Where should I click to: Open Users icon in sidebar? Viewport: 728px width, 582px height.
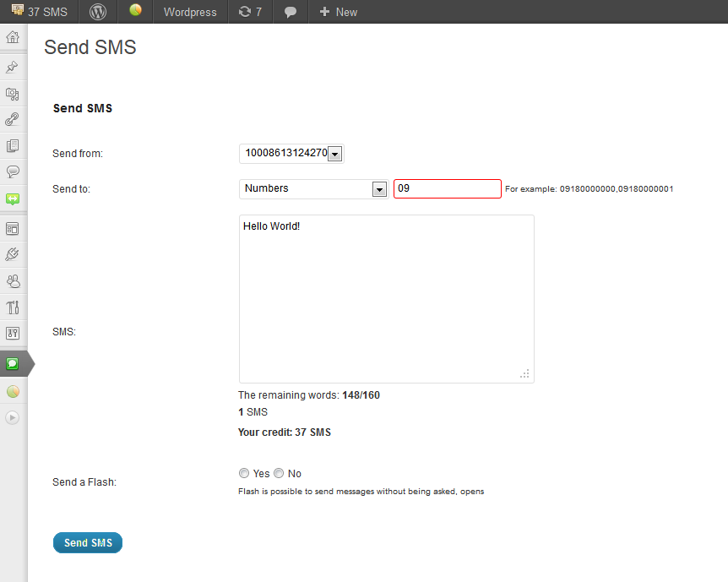pos(13,280)
